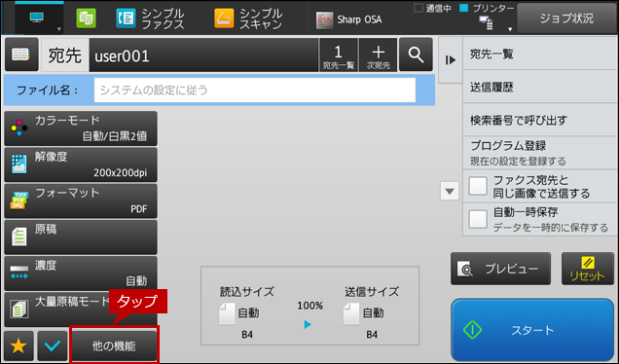Select 読込サイズ 自動 page icon

click(x=227, y=313)
